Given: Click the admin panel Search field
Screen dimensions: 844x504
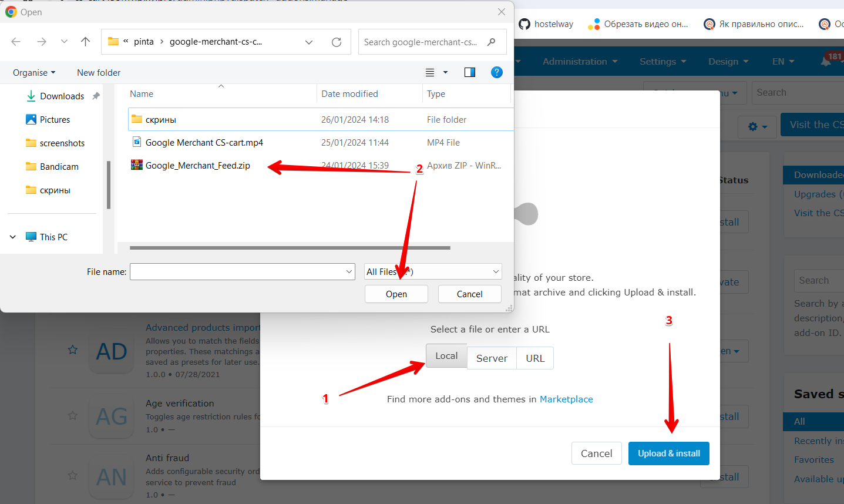Looking at the screenshot, I should pos(798,93).
